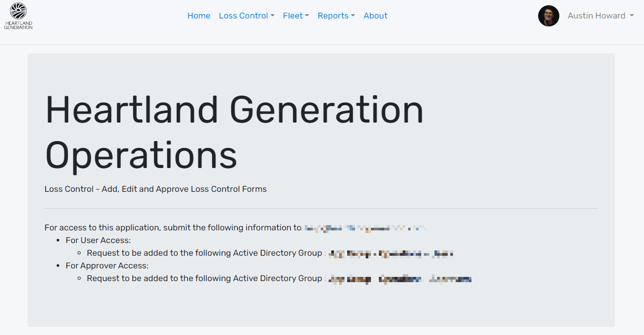Click the Loss Control forms subtitle text

click(156, 189)
